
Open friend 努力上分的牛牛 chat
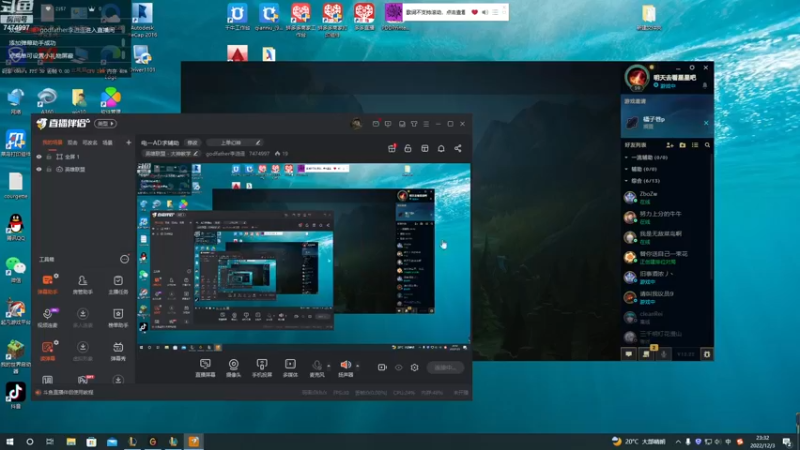(666, 217)
